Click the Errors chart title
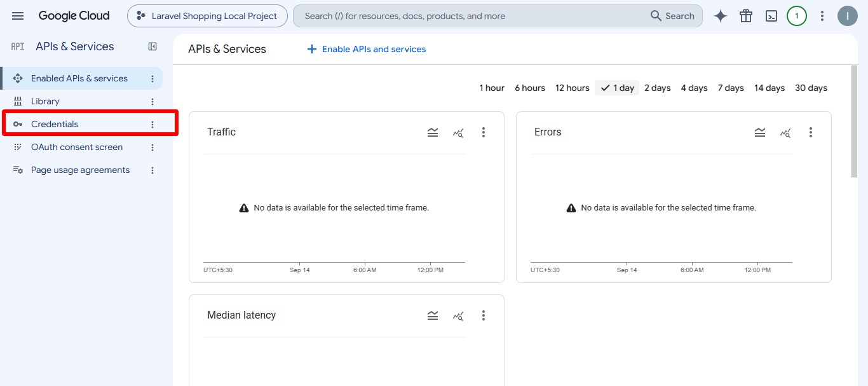Screen dimensions: 868x386 (x=548, y=132)
